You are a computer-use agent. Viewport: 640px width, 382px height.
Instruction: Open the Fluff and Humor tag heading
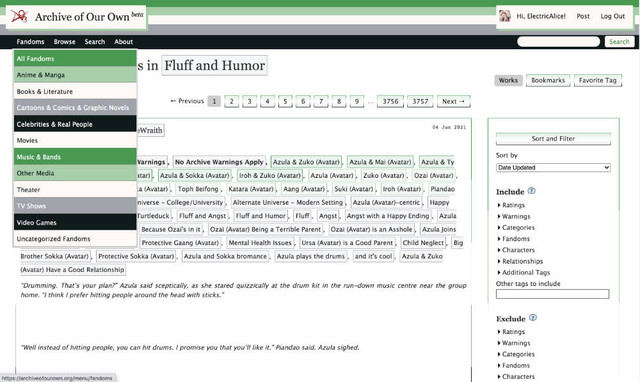(x=214, y=65)
